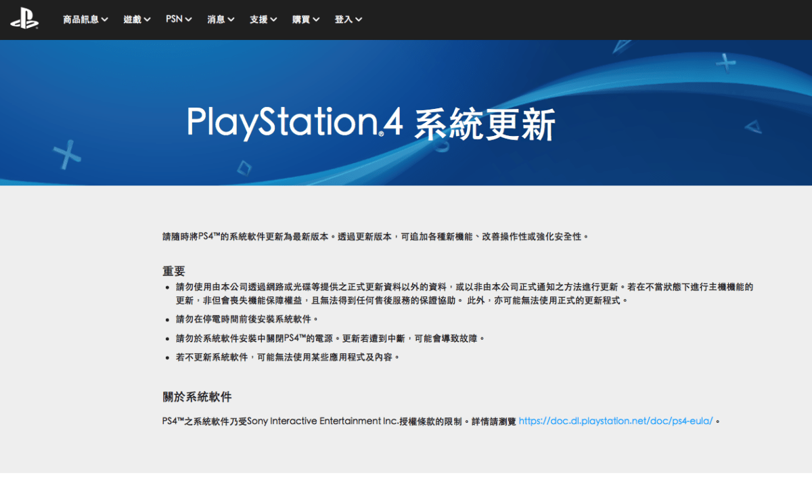Image resolution: width=812 pixels, height=504 pixels.
Task: Expand the 購買 dropdown menu
Action: click(317, 20)
